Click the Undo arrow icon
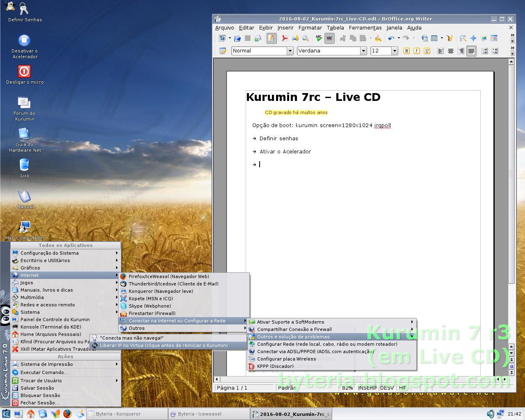Screen dimensions: 525x420 coord(392,38)
